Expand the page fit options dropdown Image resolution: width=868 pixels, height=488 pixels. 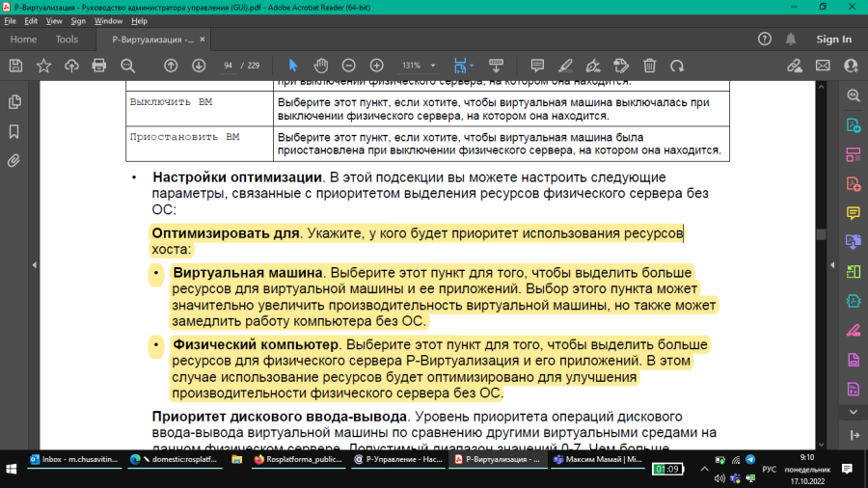[471, 66]
